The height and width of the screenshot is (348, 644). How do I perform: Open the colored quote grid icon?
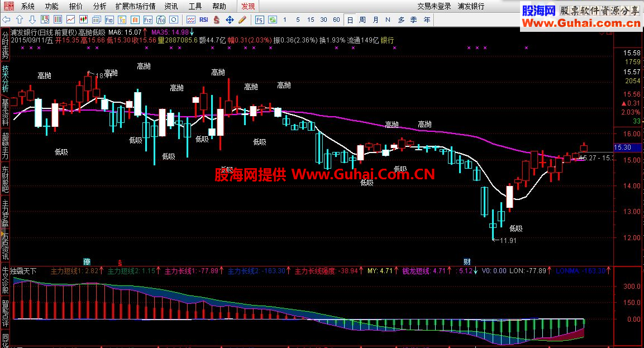tap(58, 20)
